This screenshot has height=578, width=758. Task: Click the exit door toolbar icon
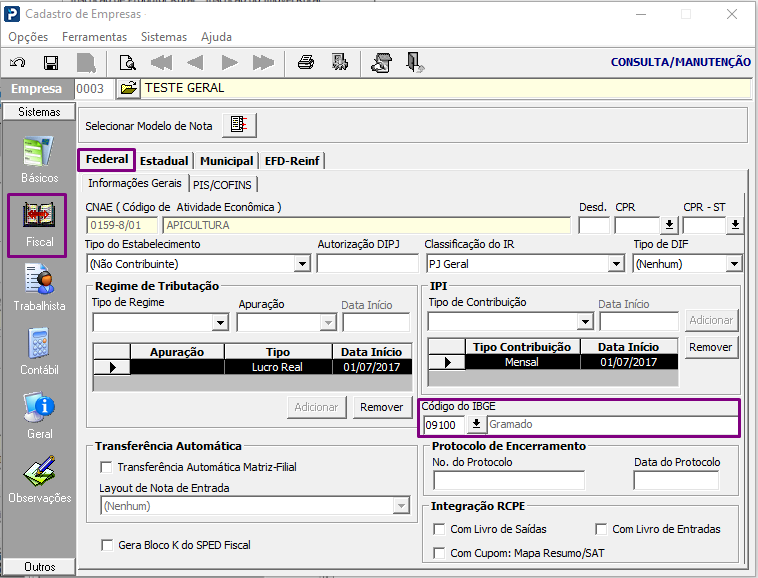415,63
